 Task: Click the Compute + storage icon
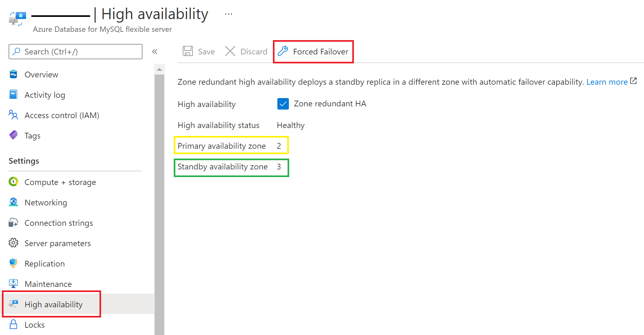point(13,182)
